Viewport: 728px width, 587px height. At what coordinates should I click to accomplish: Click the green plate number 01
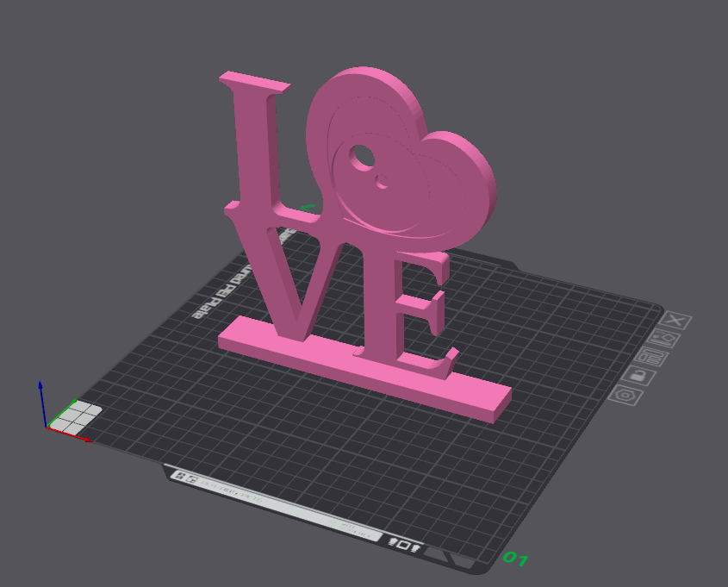coord(515,559)
